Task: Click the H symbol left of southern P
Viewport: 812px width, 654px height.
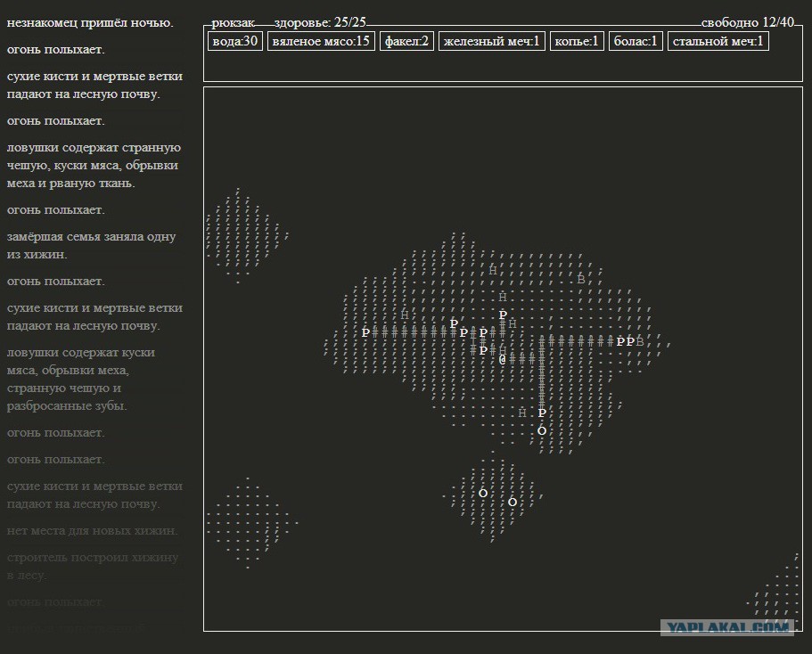Action: click(522, 413)
